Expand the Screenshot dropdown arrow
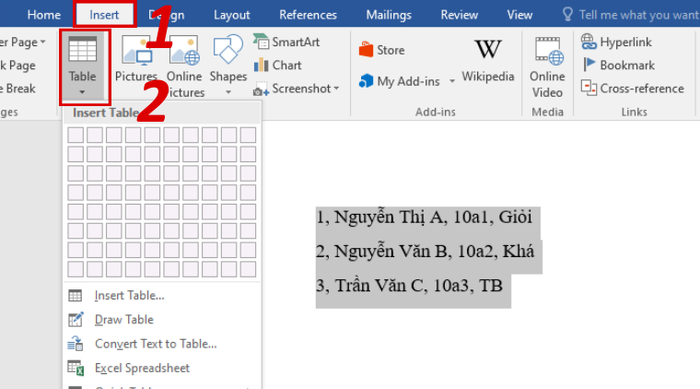The width and height of the screenshot is (700, 389). [x=336, y=88]
